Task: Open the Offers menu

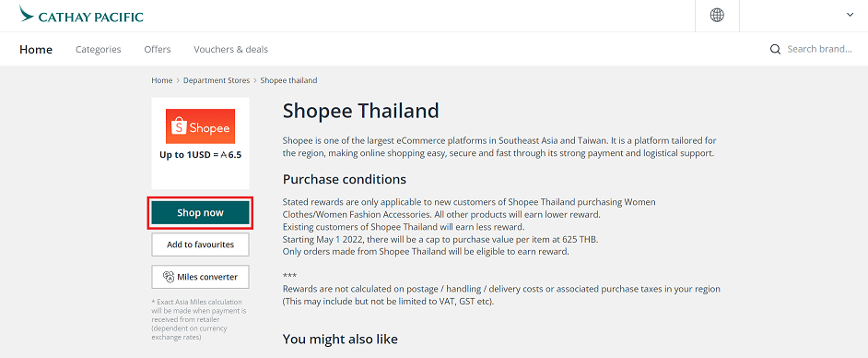Action: pos(158,49)
